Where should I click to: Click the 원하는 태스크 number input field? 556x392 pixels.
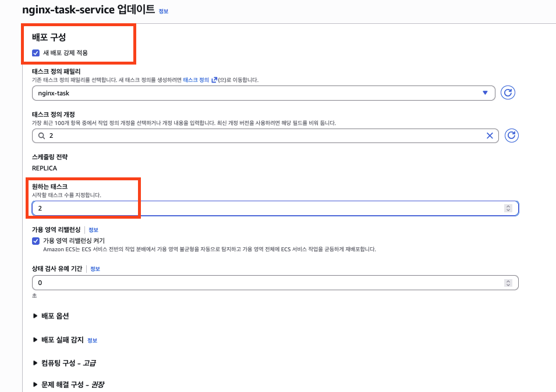268,208
